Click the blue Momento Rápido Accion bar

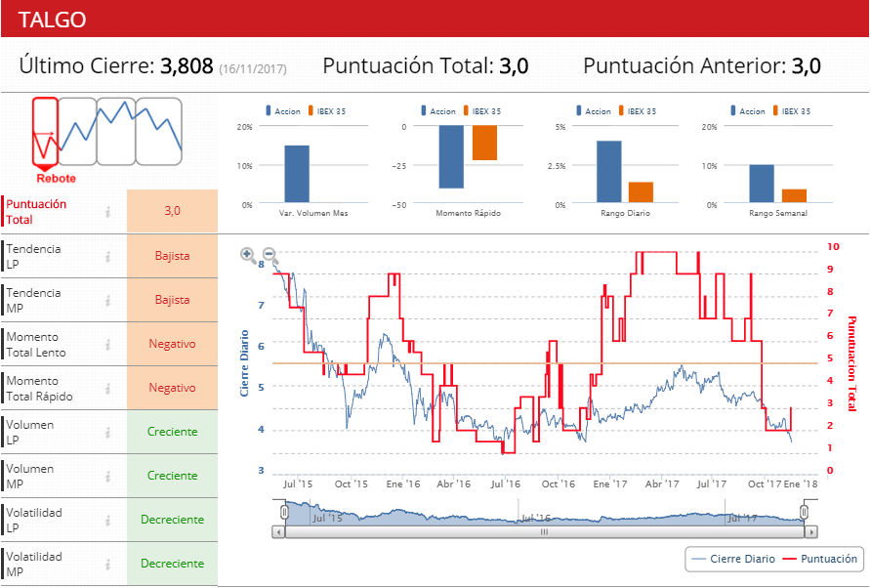click(451, 156)
